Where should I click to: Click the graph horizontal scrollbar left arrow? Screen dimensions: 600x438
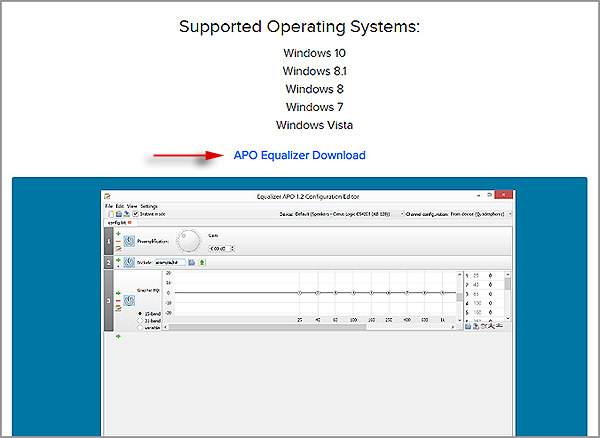(166, 327)
